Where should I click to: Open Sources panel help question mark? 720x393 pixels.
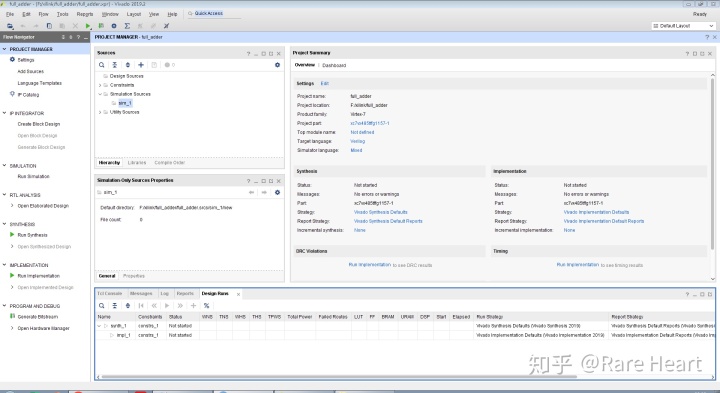tap(248, 54)
